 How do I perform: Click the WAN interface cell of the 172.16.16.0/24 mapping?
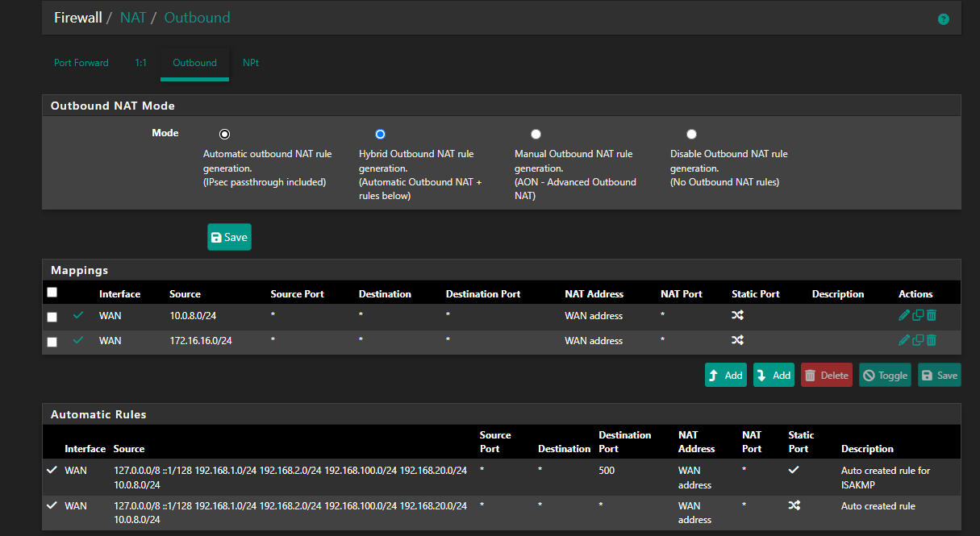111,341
